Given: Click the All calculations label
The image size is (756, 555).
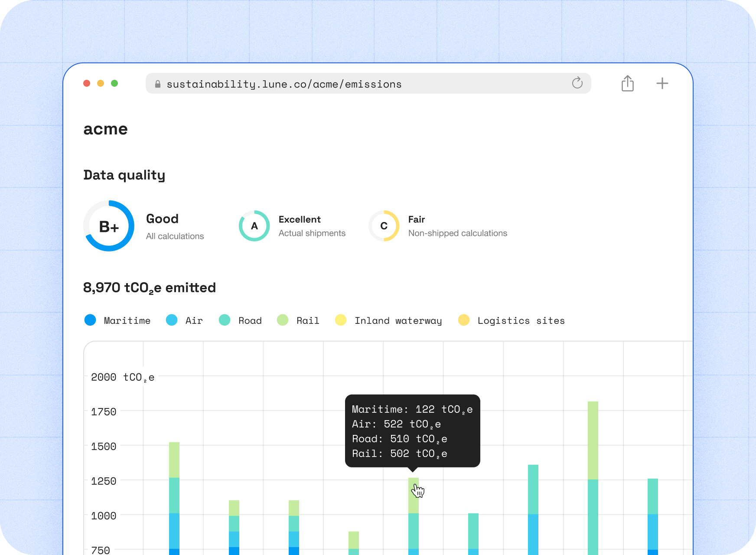Looking at the screenshot, I should click(x=175, y=236).
